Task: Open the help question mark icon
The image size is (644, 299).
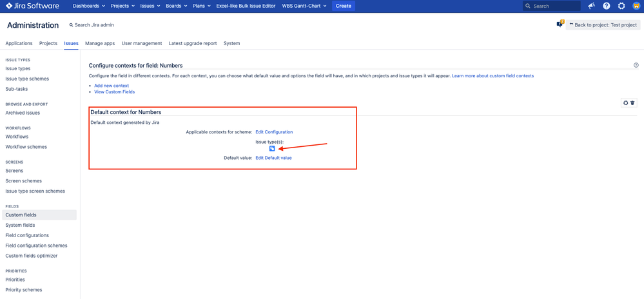Action: pyautogui.click(x=606, y=6)
